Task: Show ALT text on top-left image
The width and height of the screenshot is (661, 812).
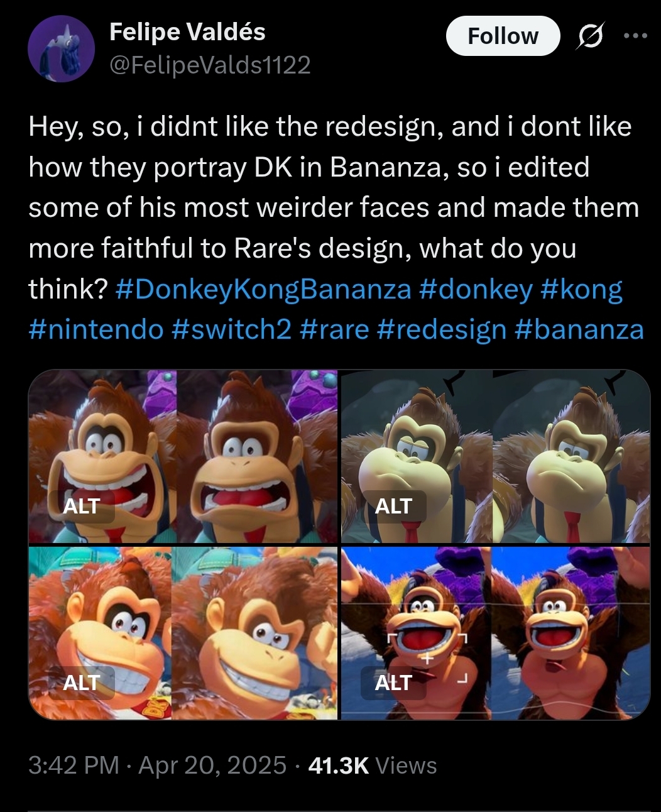Action: (x=81, y=506)
